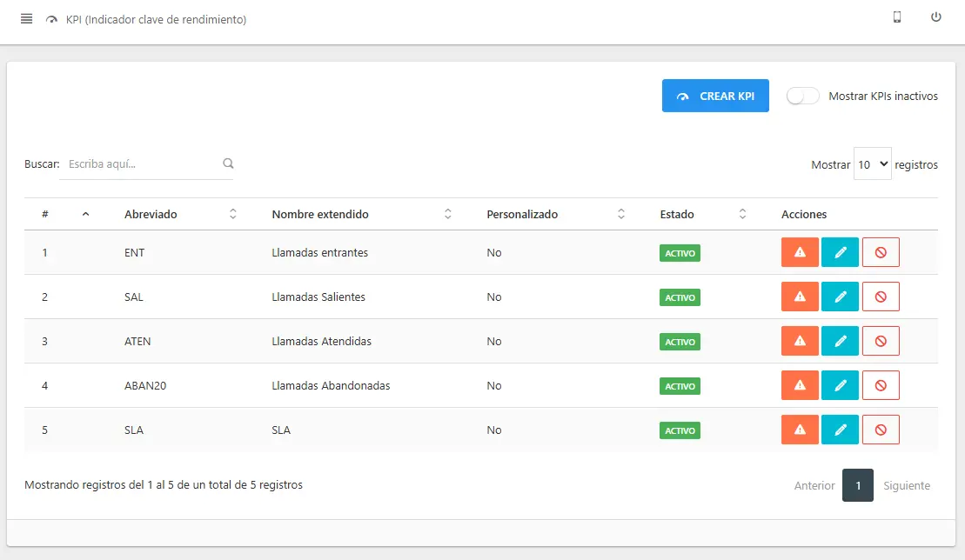Deactivate the SAL KPI with ban icon
The height and width of the screenshot is (560, 965).
click(881, 297)
